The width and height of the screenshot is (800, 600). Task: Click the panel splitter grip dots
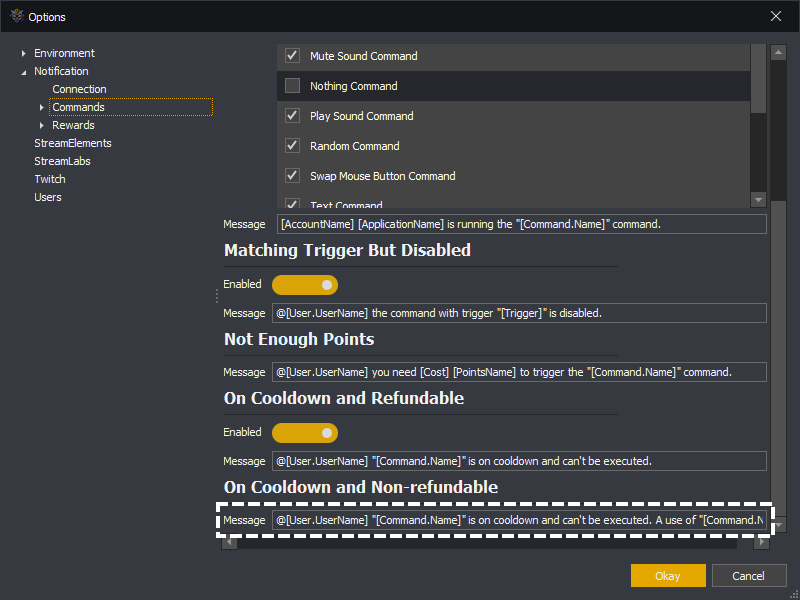point(217,296)
